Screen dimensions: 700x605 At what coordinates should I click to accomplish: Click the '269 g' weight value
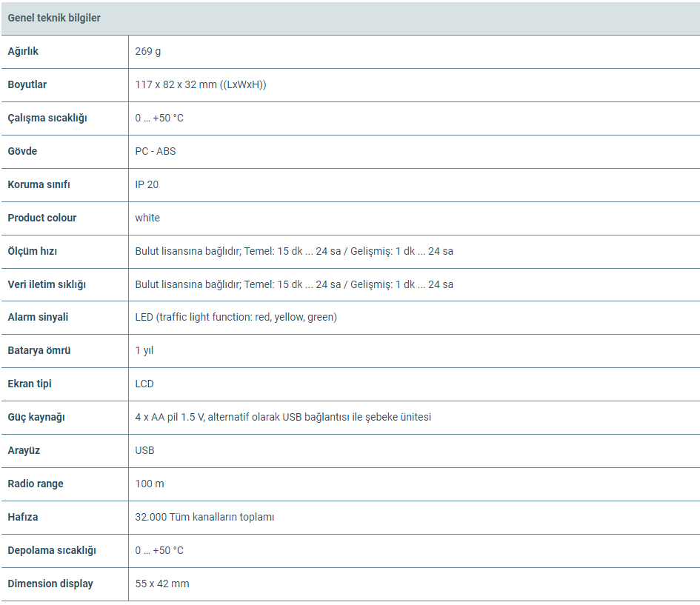(x=147, y=51)
